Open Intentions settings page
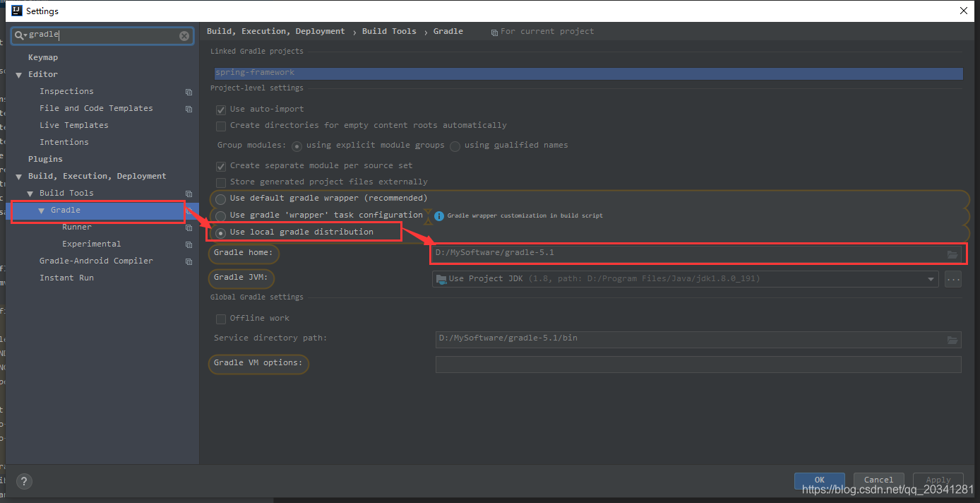 (64, 142)
